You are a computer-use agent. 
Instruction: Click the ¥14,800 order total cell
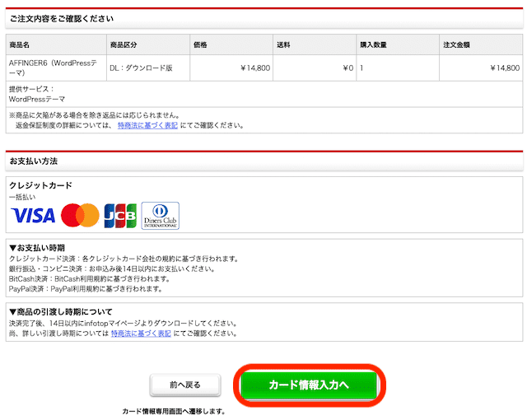(x=481, y=68)
